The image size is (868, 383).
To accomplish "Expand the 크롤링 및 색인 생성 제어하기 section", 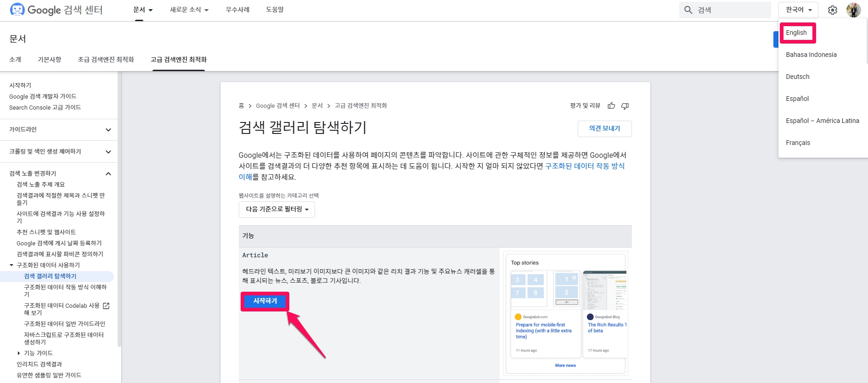I will [x=108, y=152].
